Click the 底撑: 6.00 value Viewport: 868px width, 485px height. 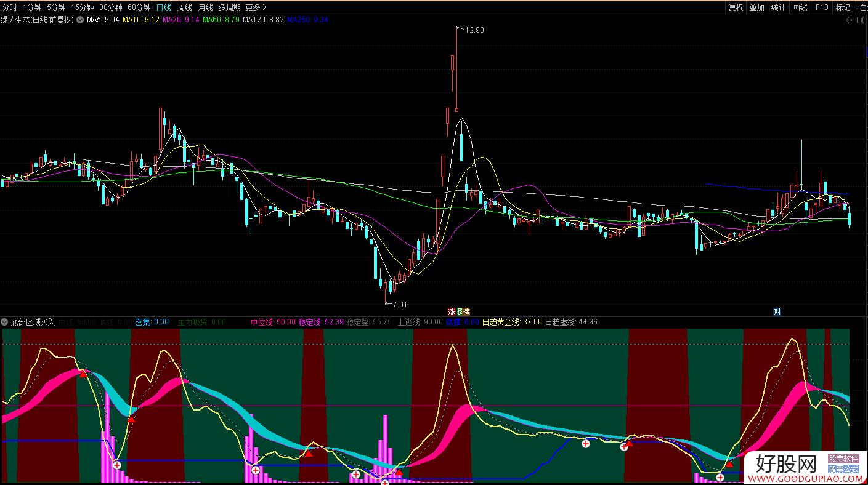point(463,322)
